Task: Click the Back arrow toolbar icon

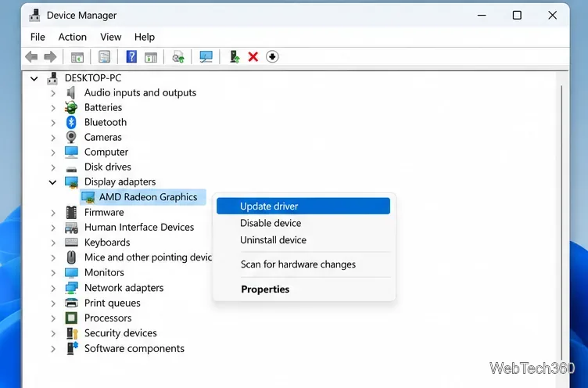Action: (x=31, y=57)
